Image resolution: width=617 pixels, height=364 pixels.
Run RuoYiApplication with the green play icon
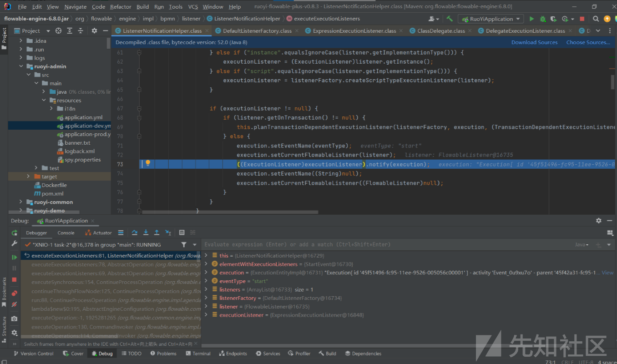pos(531,19)
